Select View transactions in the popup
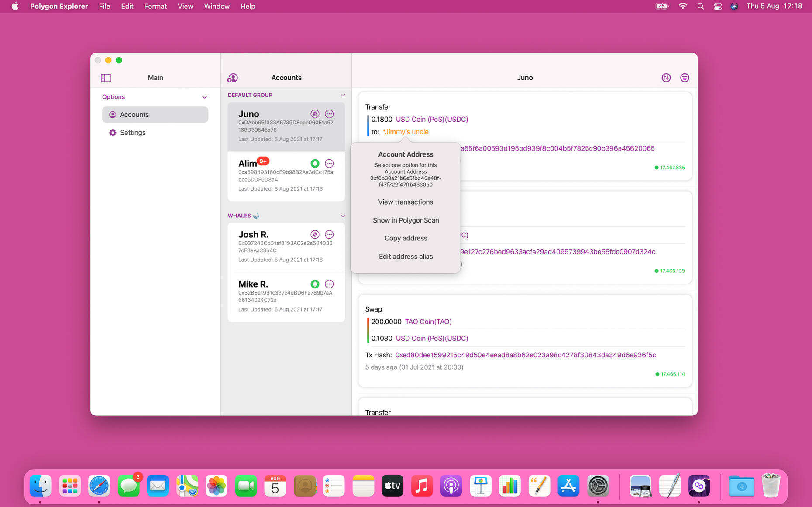 click(405, 202)
